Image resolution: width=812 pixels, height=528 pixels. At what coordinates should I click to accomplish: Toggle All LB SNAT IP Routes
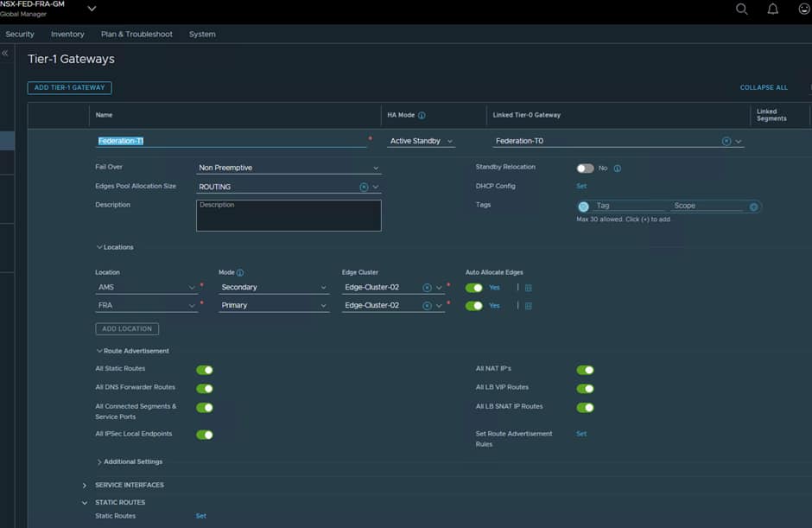[x=585, y=407]
